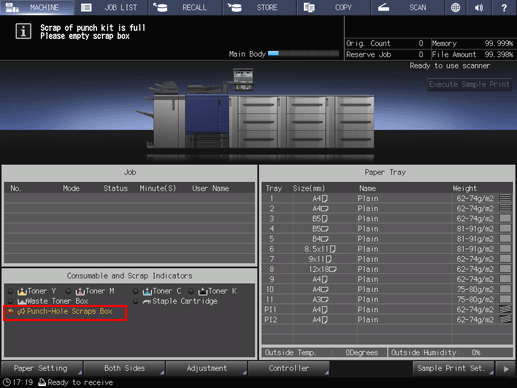Open the Adjustment submenu

pyautogui.click(x=207, y=369)
